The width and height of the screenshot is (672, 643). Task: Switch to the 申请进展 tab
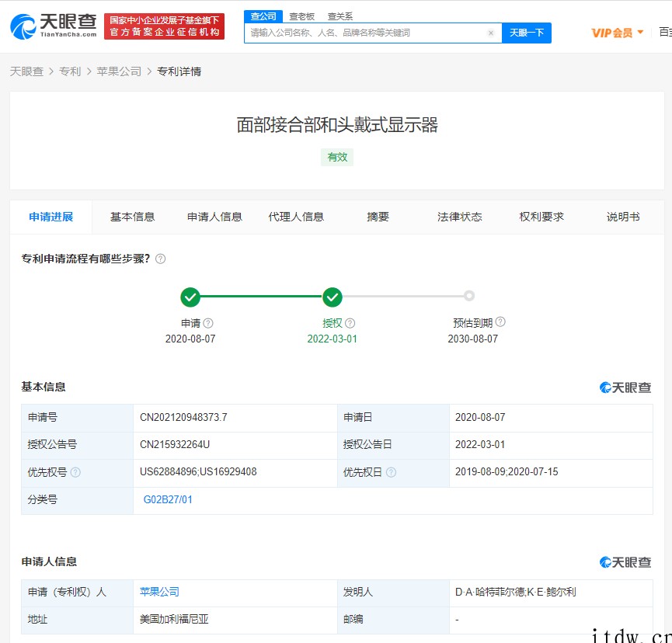[51, 217]
